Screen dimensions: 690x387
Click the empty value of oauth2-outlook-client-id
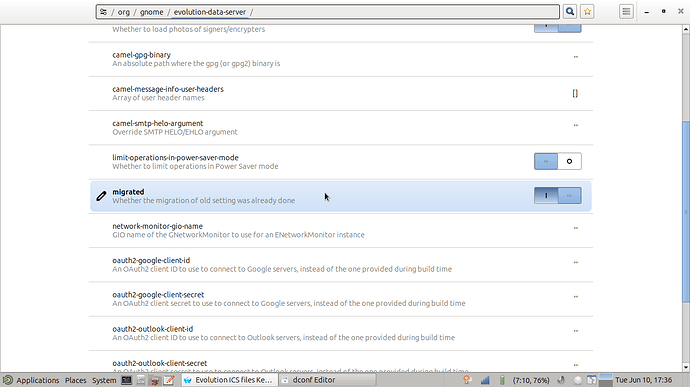(x=576, y=331)
